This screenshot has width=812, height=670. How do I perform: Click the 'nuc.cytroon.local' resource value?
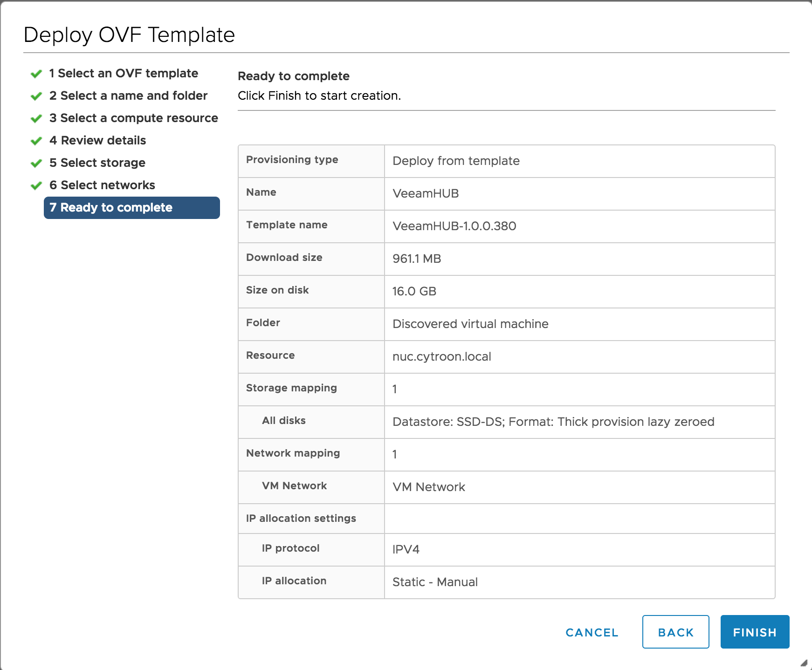point(442,356)
